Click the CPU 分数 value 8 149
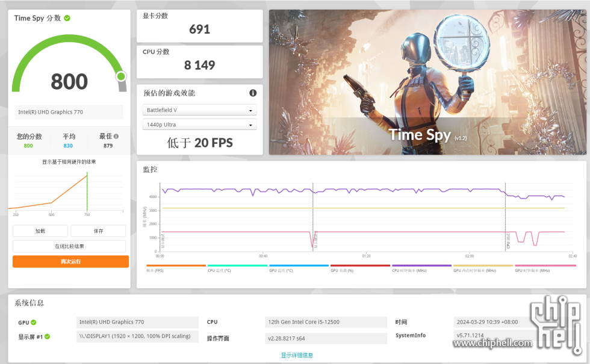This screenshot has height=364, width=590. point(199,66)
